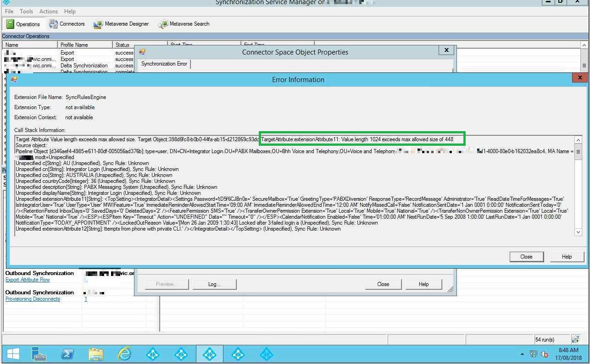Sort operations by the Name column header
The height and width of the screenshot is (364, 590).
30,45
